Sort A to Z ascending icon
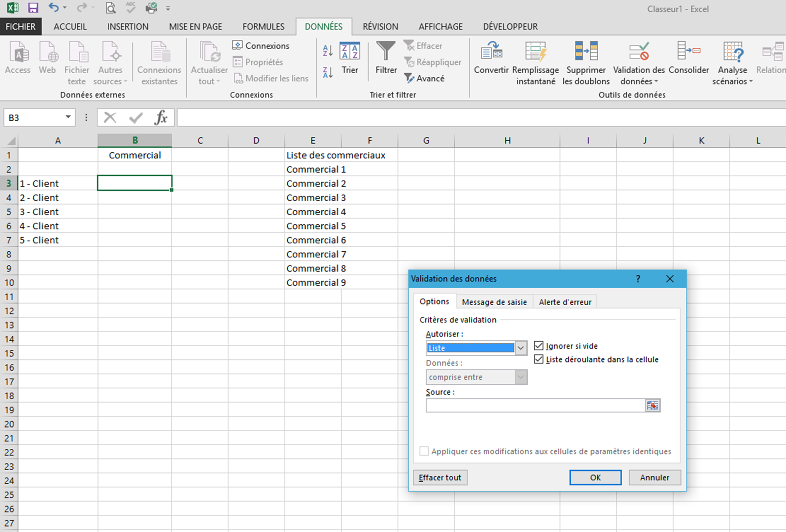The height and width of the screenshot is (532, 786). 327,51
